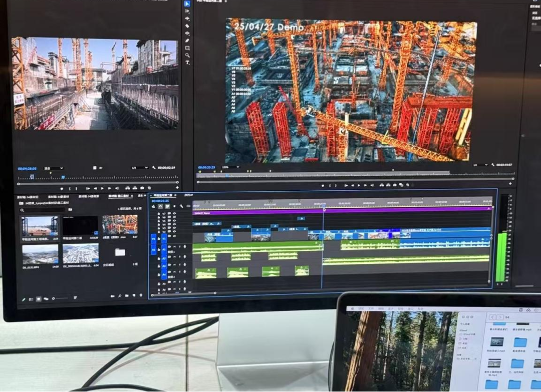
Task: Toggle A1 source patching button
Action: [x=154, y=250]
